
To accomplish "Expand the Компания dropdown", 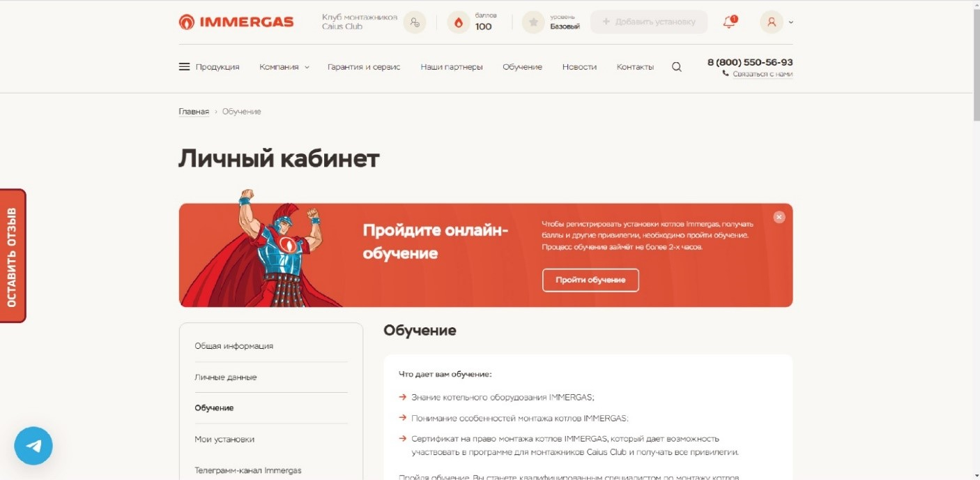I will [284, 67].
